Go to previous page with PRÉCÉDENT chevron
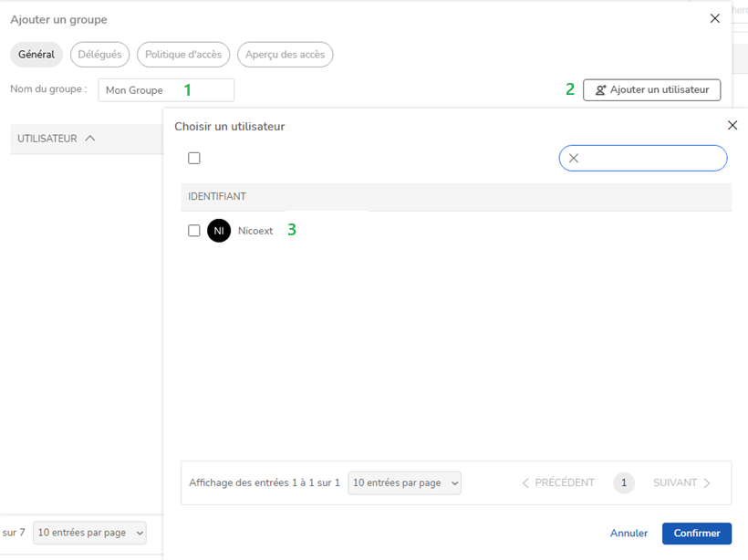The image size is (748, 560). [x=525, y=483]
